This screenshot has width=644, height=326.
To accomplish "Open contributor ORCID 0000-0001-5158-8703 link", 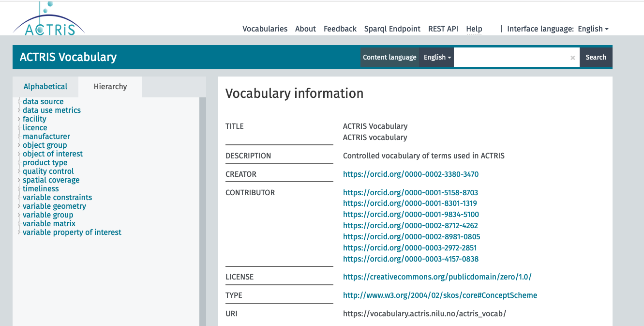I will tap(410, 193).
